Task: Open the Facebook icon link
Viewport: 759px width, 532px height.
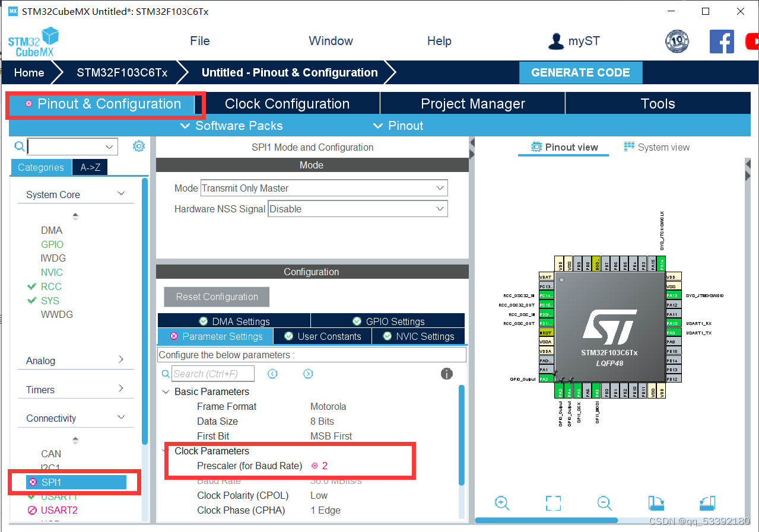Action: [x=722, y=41]
